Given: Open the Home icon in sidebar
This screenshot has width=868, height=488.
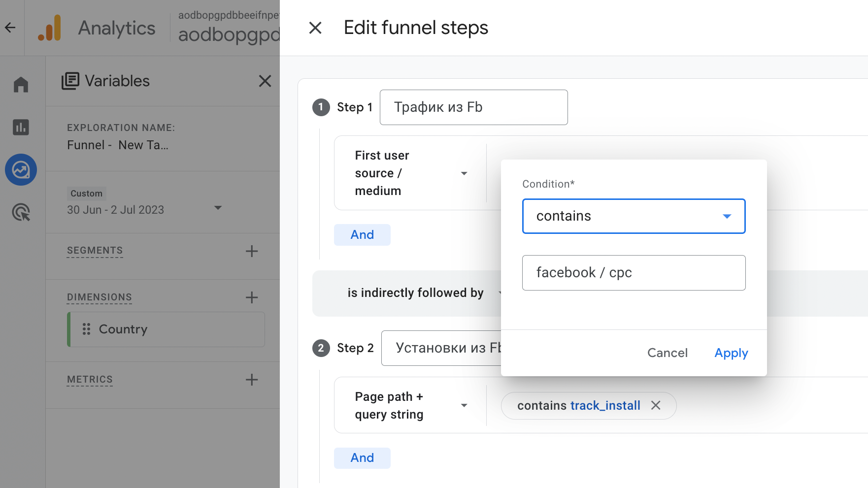Looking at the screenshot, I should (21, 85).
